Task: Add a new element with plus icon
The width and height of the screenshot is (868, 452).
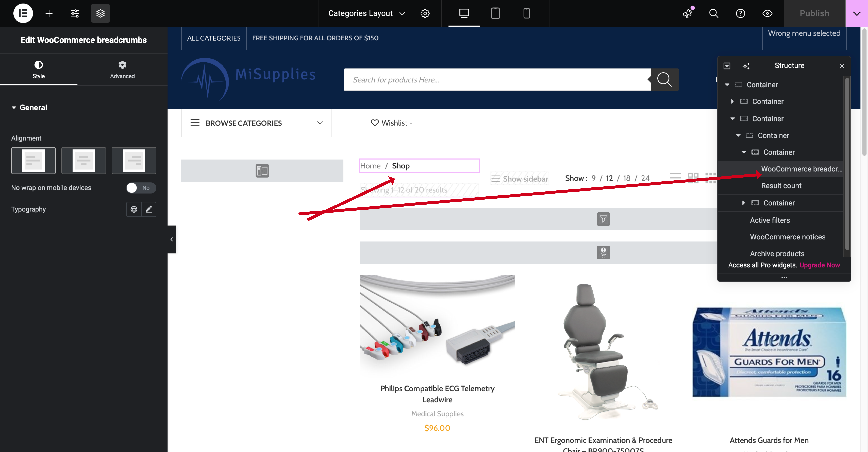Action: click(x=49, y=13)
